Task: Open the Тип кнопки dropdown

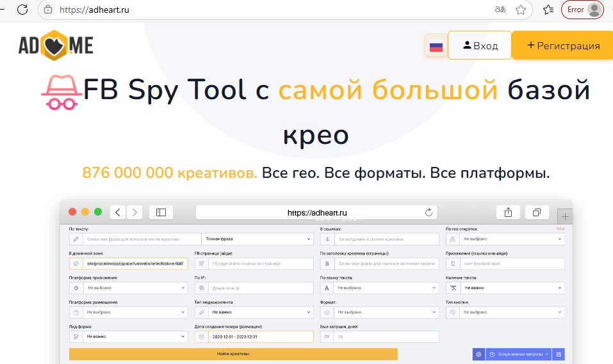Action: click(x=512, y=312)
